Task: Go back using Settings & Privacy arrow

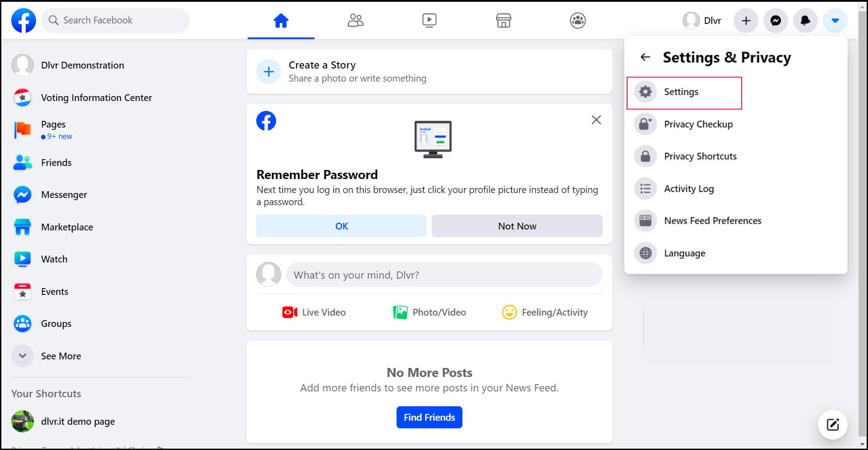Action: tap(646, 57)
